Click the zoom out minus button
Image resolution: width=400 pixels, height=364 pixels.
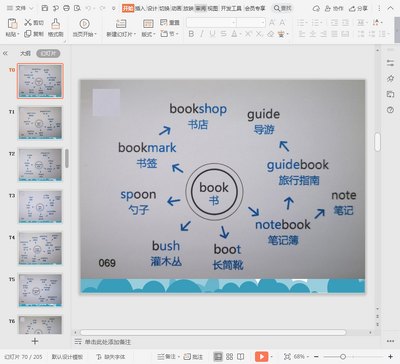[316, 357]
